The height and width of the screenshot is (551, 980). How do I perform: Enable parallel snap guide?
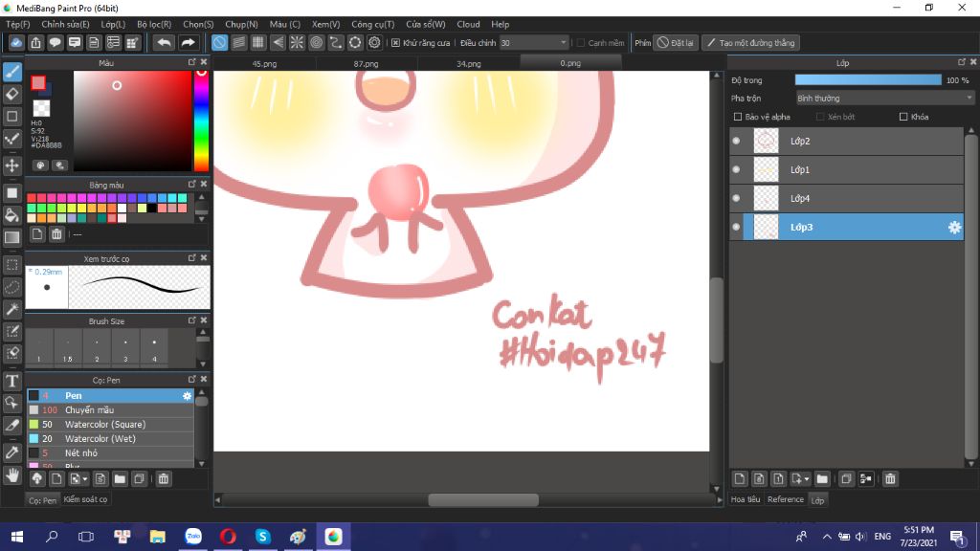(x=238, y=42)
